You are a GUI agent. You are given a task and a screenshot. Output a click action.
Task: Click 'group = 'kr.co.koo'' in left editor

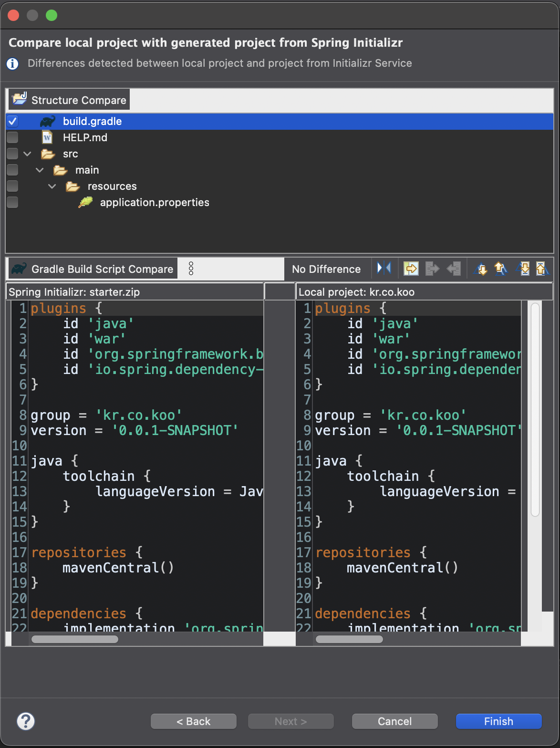tap(106, 415)
